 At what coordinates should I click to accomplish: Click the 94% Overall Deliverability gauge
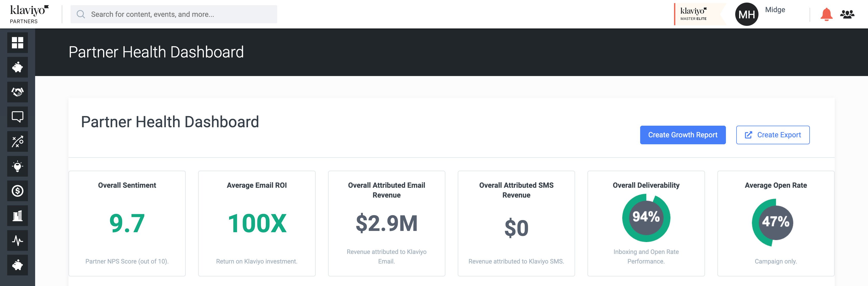pos(646,217)
